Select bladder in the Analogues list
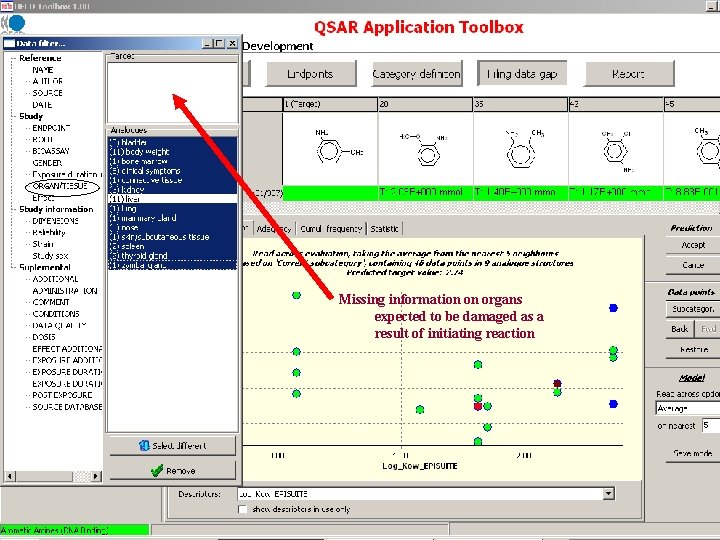The height and width of the screenshot is (540, 720). (172, 142)
